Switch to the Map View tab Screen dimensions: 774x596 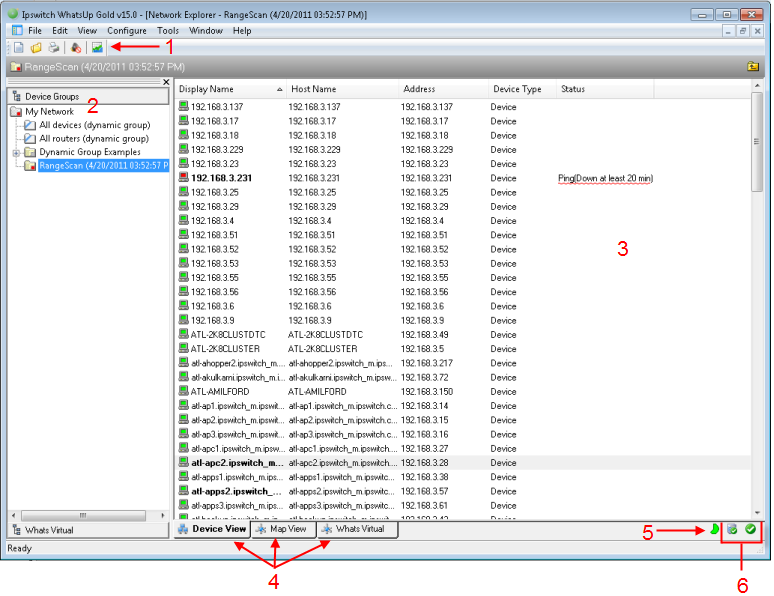[x=284, y=529]
